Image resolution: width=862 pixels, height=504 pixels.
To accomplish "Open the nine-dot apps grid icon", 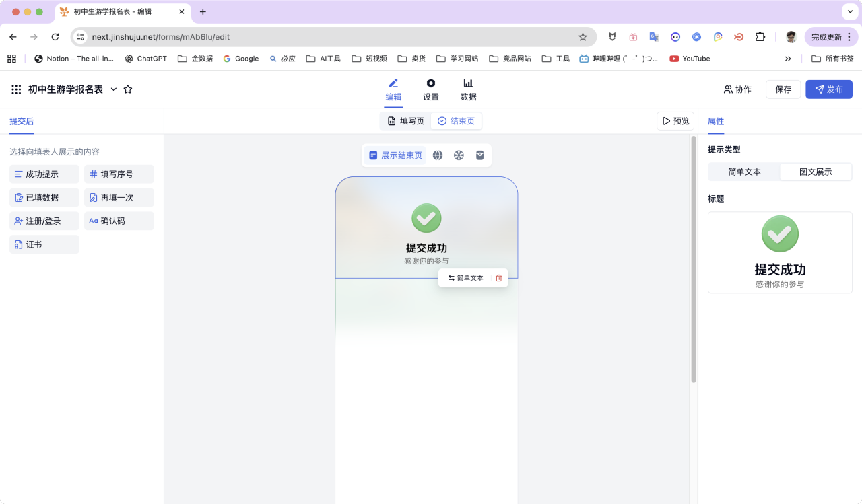I will pyautogui.click(x=16, y=89).
